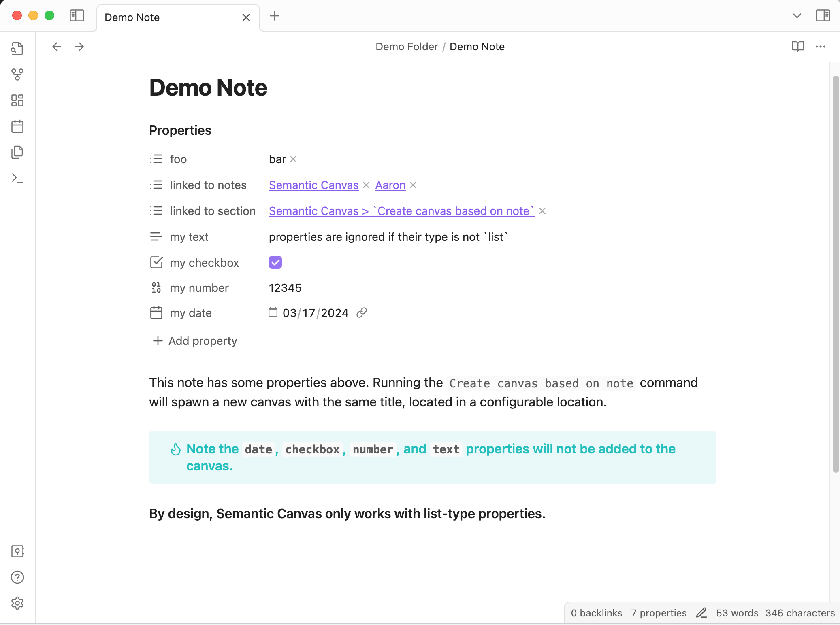Open a new tab with plus button

point(275,16)
